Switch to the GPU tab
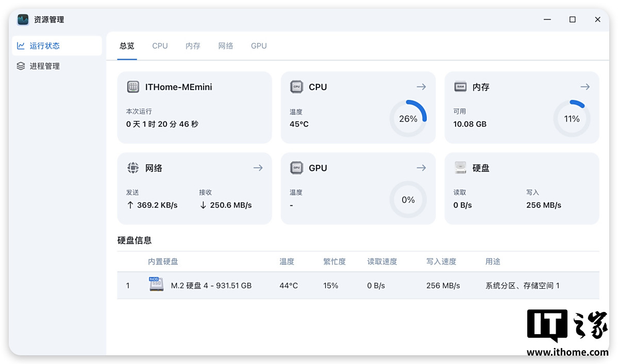This screenshot has height=364, width=618. pos(259,46)
